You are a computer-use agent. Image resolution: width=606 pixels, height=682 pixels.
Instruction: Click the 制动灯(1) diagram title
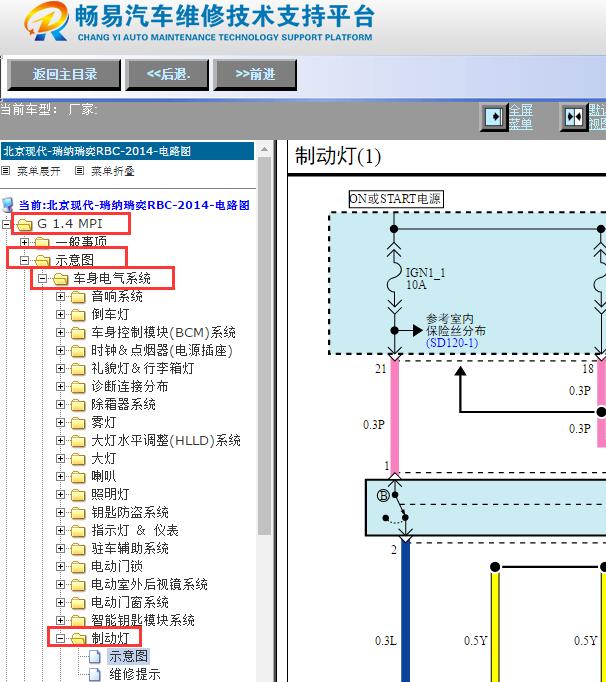[338, 156]
